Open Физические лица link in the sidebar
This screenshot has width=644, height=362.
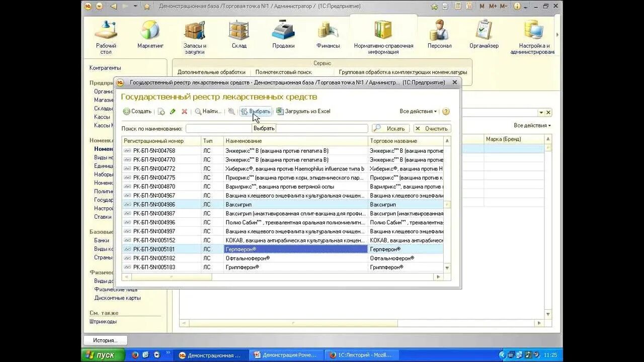tap(115, 290)
